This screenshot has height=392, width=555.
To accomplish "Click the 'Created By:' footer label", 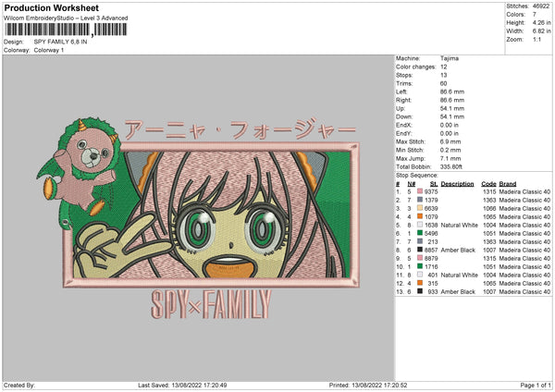I will [x=19, y=386].
